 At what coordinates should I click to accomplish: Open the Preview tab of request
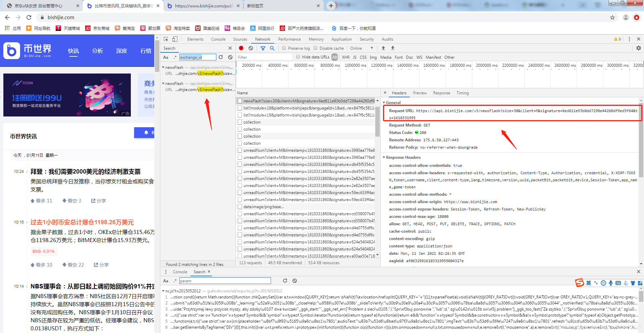point(420,93)
